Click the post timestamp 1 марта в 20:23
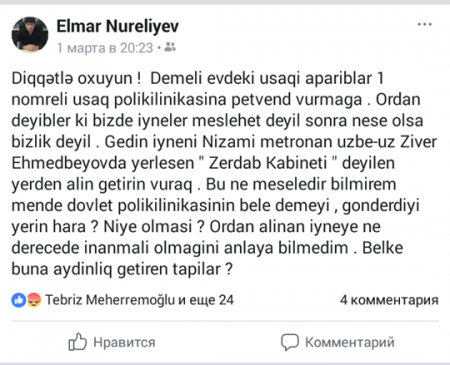The image size is (450, 365). [x=105, y=48]
